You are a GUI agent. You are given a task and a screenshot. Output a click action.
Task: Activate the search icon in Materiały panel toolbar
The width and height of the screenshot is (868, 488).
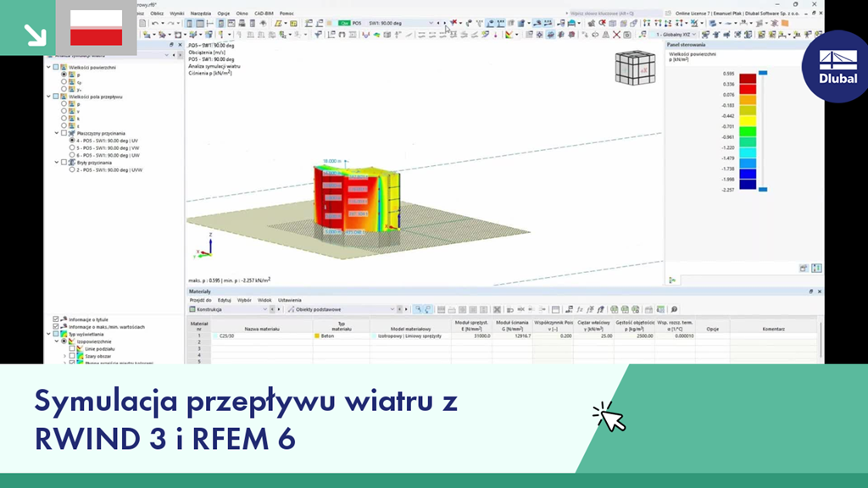click(420, 308)
